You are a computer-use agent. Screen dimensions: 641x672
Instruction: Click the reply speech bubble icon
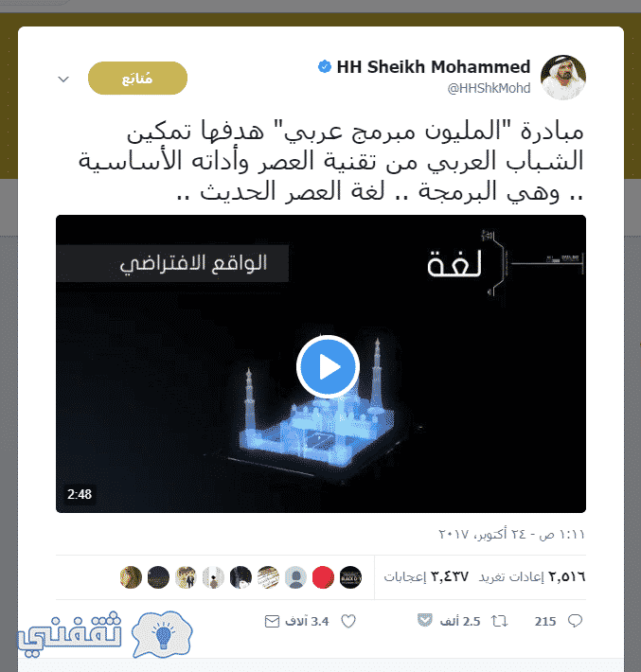(x=575, y=621)
